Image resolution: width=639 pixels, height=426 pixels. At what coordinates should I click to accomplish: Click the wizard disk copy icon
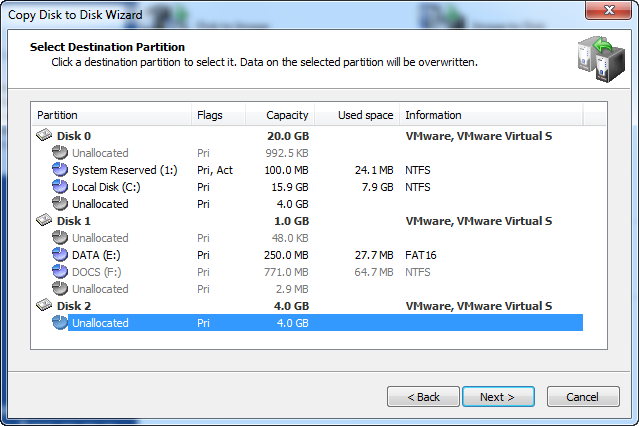coord(601,59)
